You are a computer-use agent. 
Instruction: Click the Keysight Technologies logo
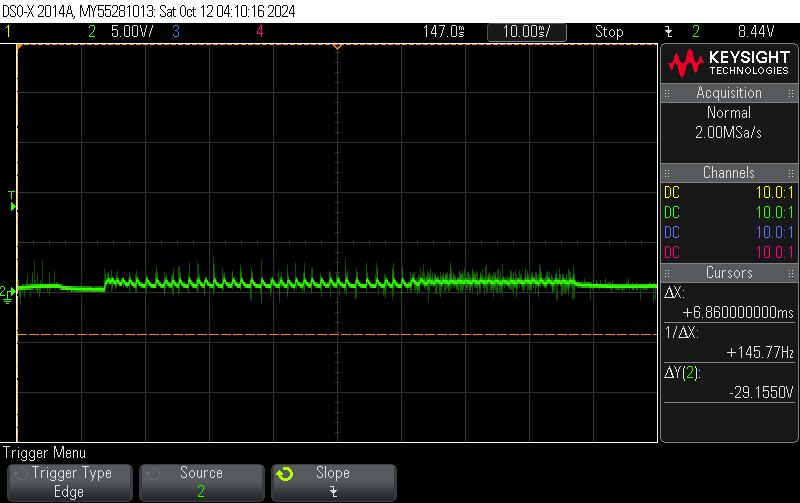point(729,63)
